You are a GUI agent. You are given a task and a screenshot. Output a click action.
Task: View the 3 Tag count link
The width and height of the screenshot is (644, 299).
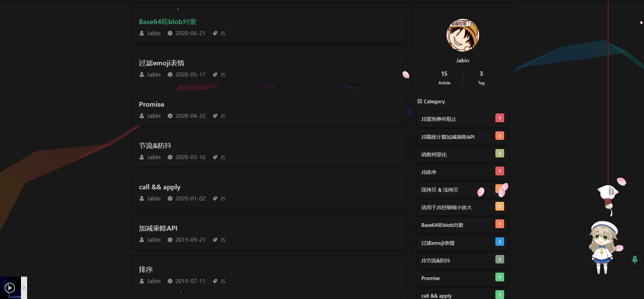(481, 78)
